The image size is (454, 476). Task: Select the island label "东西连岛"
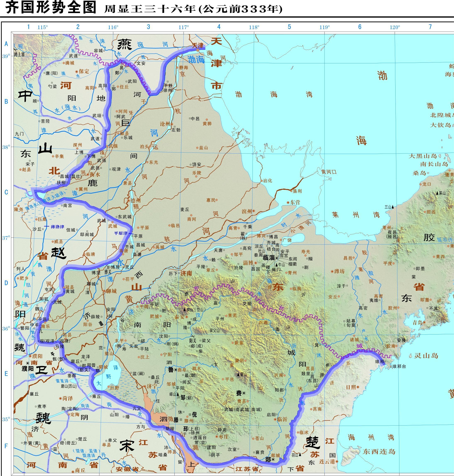(379, 451)
